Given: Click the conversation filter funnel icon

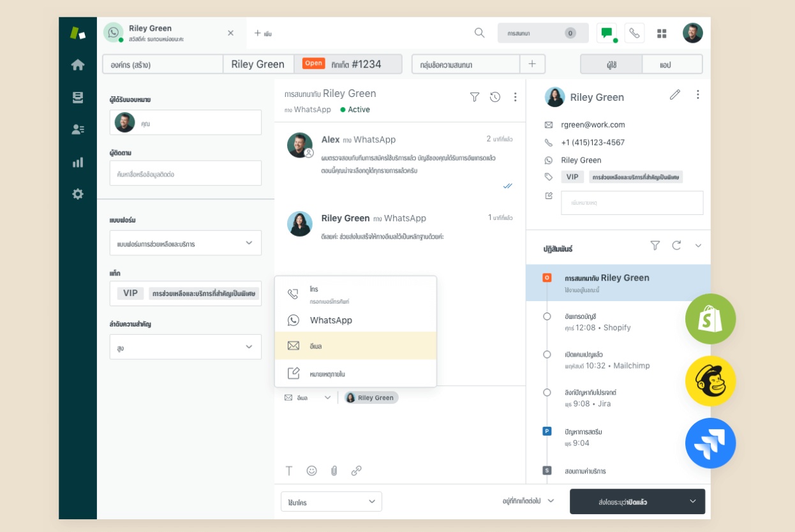Looking at the screenshot, I should (x=475, y=97).
